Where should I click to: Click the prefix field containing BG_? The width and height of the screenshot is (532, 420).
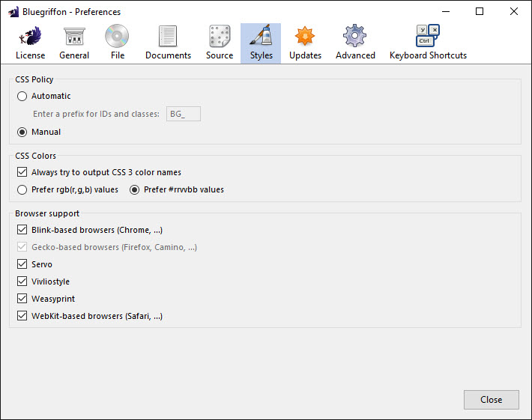(184, 114)
